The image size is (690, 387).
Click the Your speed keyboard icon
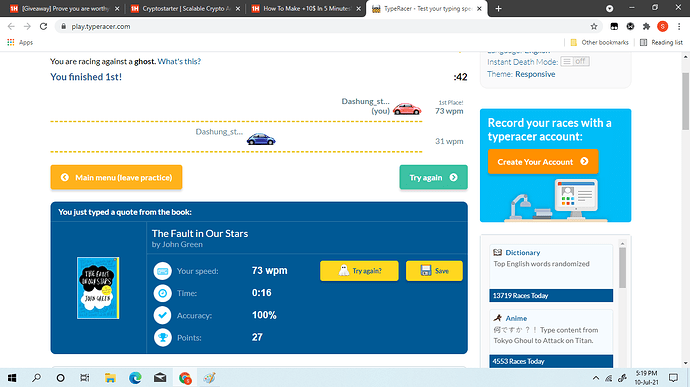(162, 271)
